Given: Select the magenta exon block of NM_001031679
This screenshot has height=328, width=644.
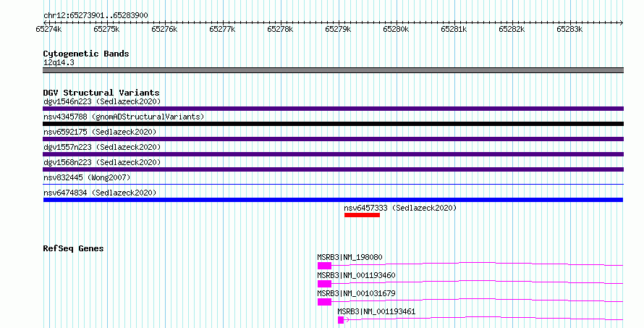Looking at the screenshot, I should click(324, 302).
